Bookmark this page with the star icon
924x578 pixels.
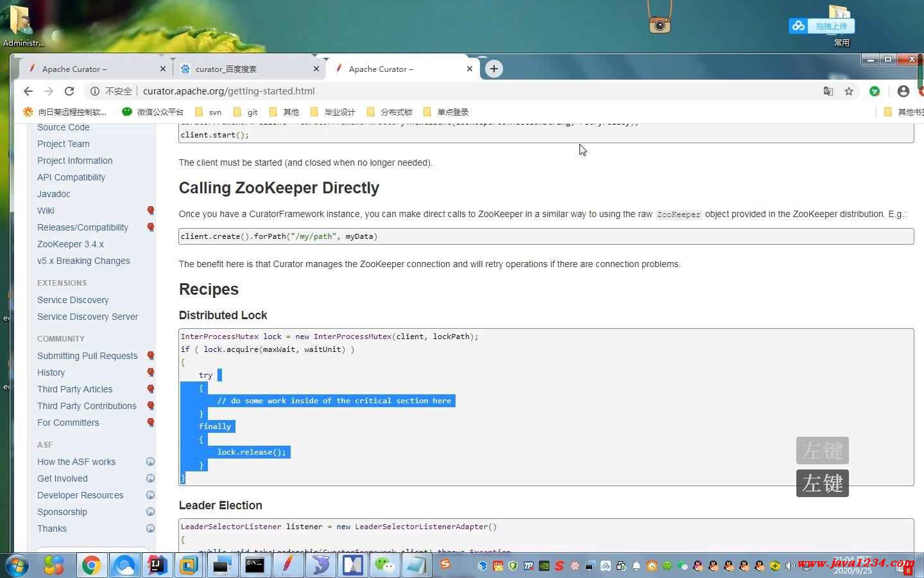pos(849,91)
